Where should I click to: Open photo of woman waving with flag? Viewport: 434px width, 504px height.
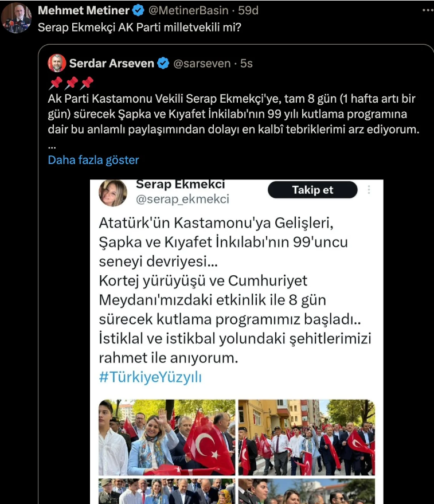point(167,437)
